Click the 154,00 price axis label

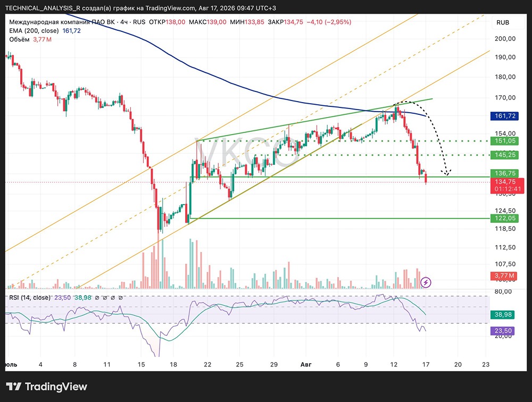coord(505,133)
